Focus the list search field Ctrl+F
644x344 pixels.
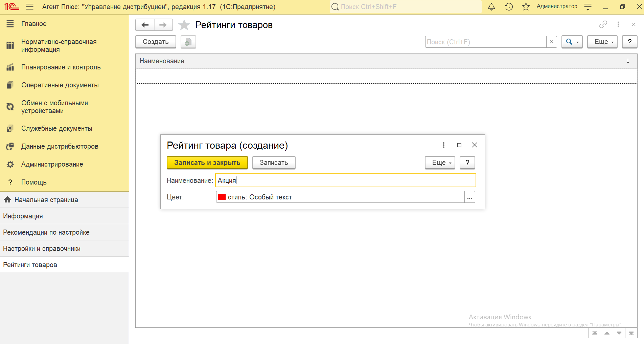tap(486, 42)
